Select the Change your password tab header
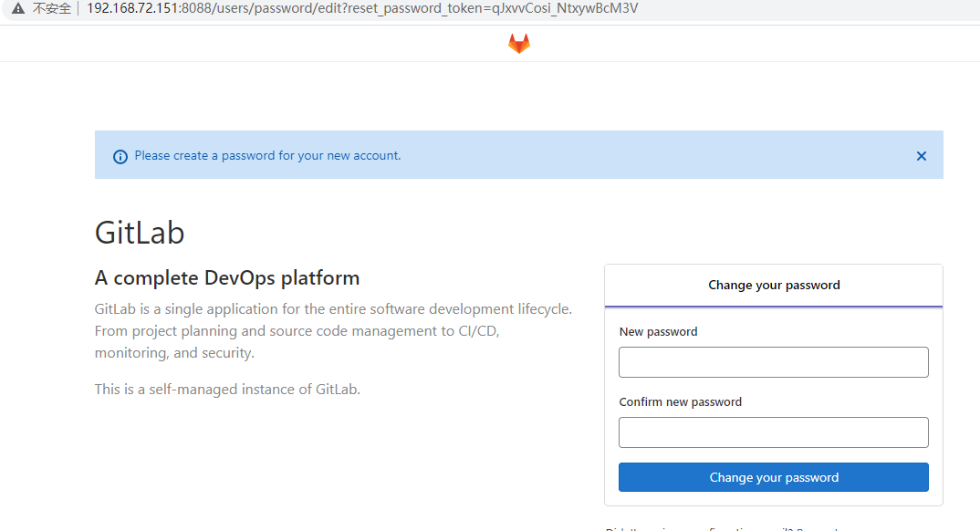The width and height of the screenshot is (980, 531). pyautogui.click(x=773, y=286)
